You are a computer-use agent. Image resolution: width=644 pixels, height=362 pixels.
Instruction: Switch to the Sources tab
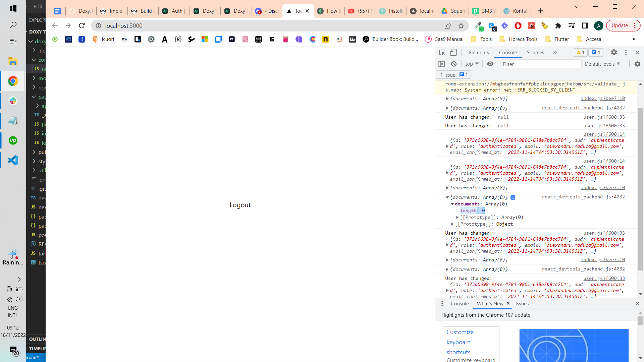(x=535, y=53)
